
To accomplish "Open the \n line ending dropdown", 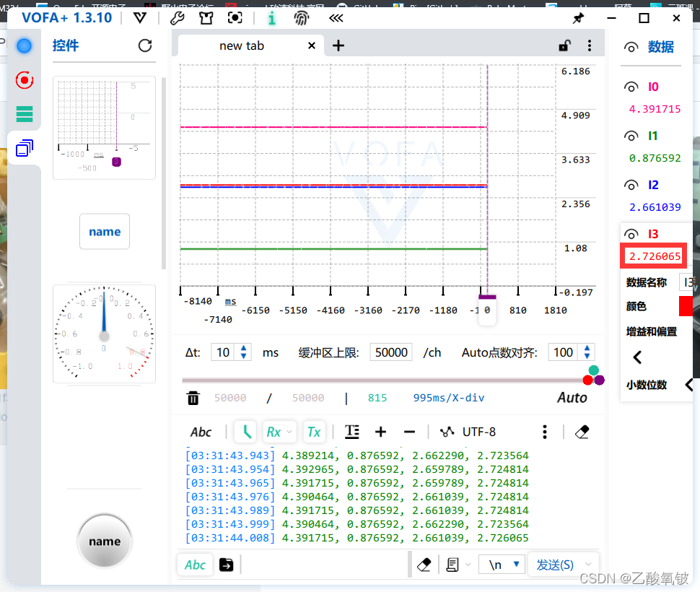I will coord(502,565).
